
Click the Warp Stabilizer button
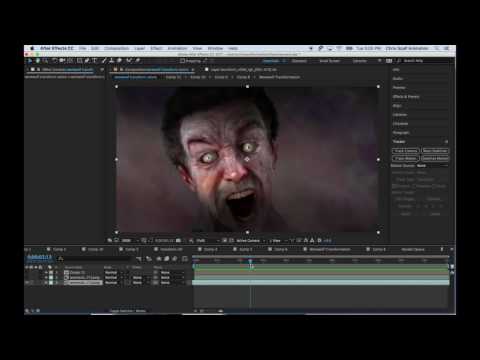(435, 151)
